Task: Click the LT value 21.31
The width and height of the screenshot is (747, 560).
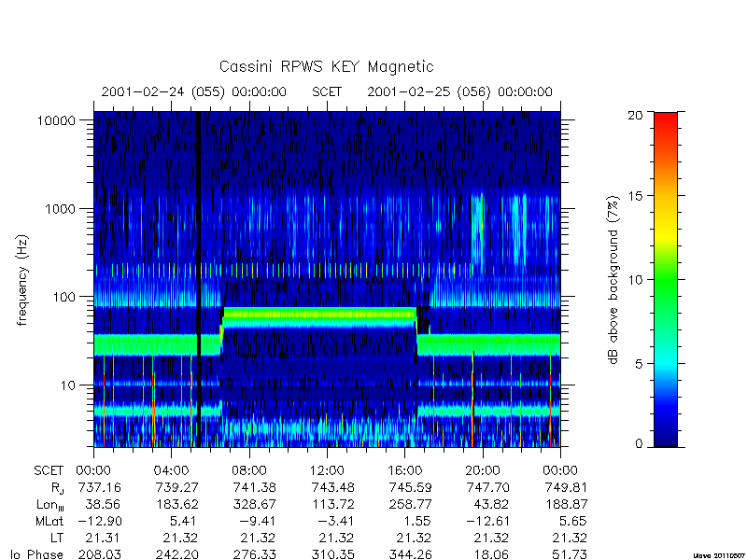Action: 103,539
